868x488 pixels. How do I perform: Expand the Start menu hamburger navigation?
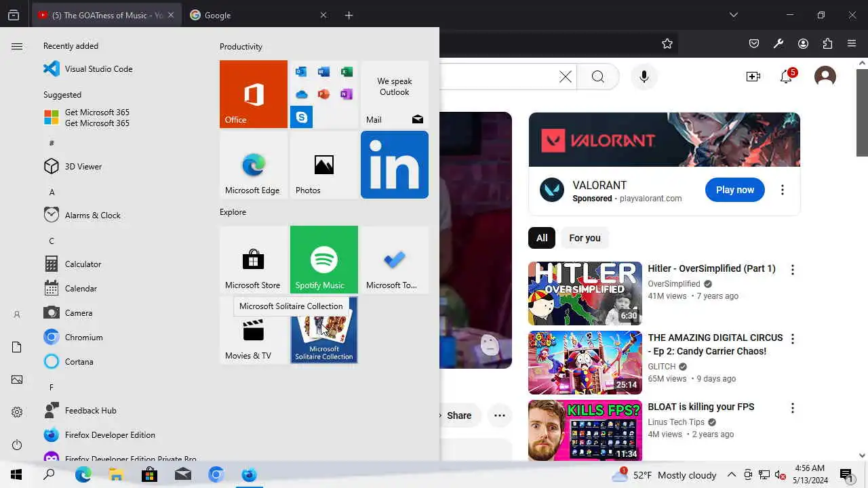coord(17,46)
